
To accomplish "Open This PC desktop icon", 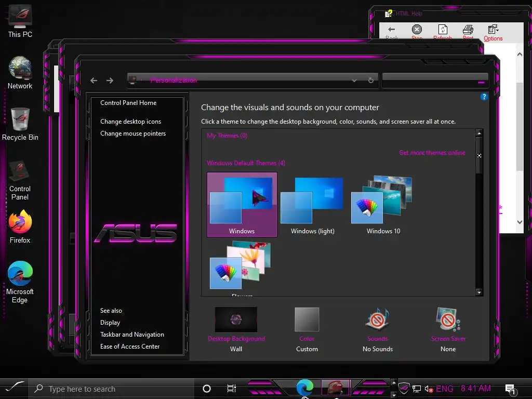I will [x=20, y=22].
